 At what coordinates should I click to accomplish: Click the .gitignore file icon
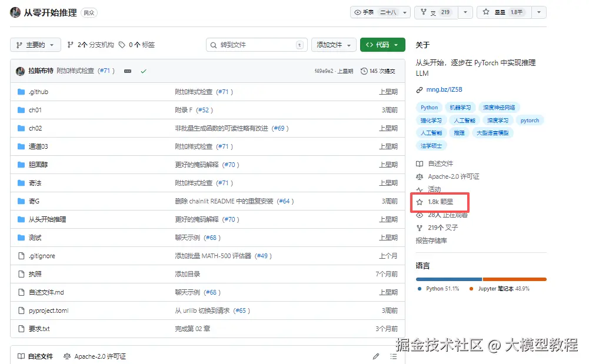(x=21, y=256)
